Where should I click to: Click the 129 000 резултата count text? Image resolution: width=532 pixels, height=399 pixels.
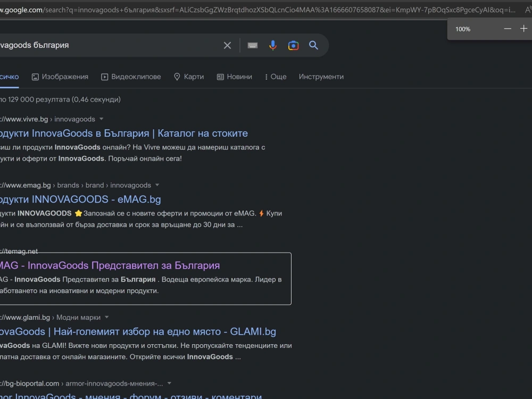pos(60,99)
